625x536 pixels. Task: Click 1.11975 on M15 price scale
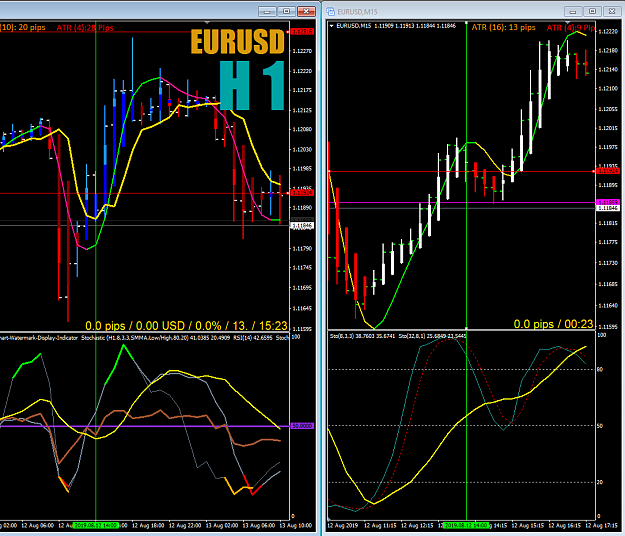pyautogui.click(x=608, y=147)
